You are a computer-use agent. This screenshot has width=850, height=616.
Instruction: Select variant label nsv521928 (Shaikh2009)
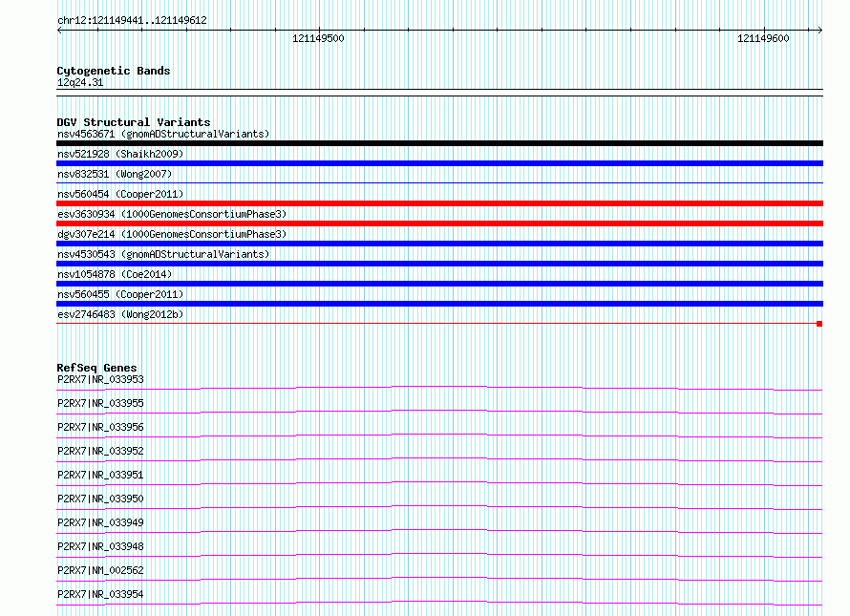[120, 154]
